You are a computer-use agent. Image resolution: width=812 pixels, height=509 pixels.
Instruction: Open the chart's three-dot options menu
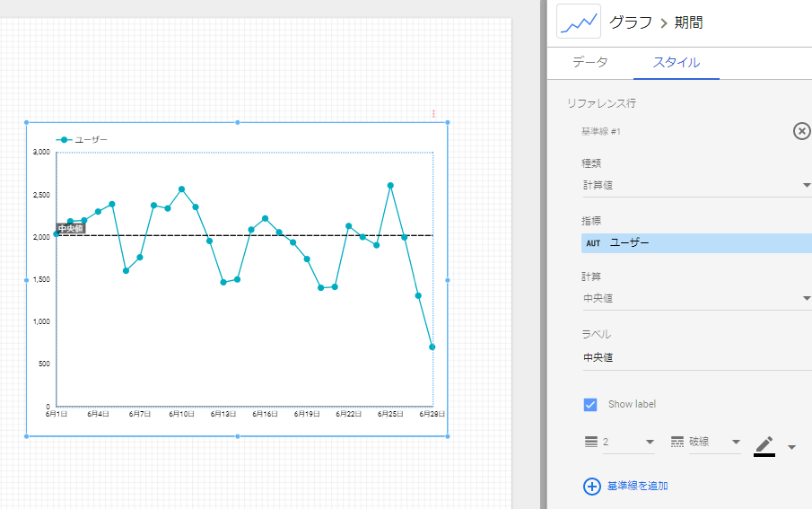point(433,114)
